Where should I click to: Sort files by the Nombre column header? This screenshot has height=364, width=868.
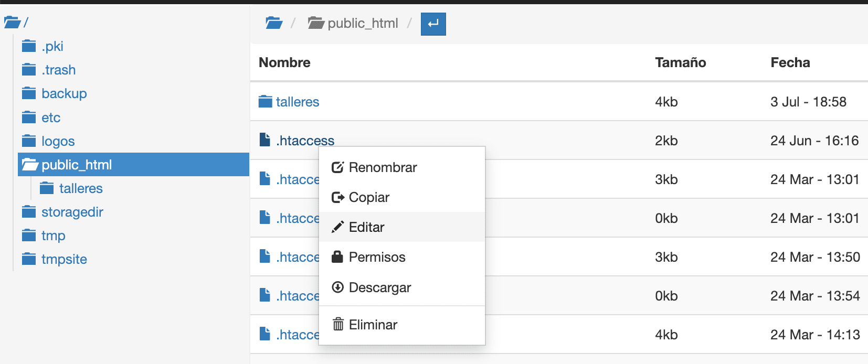point(284,62)
